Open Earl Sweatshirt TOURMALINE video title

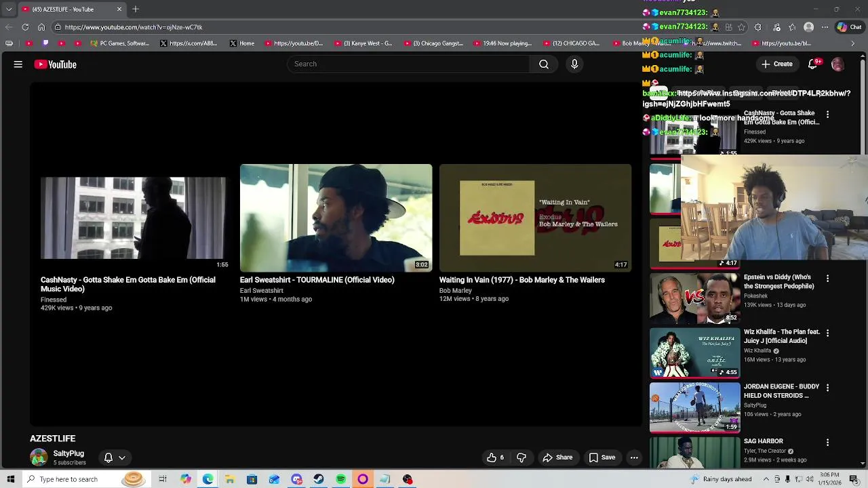click(x=317, y=280)
